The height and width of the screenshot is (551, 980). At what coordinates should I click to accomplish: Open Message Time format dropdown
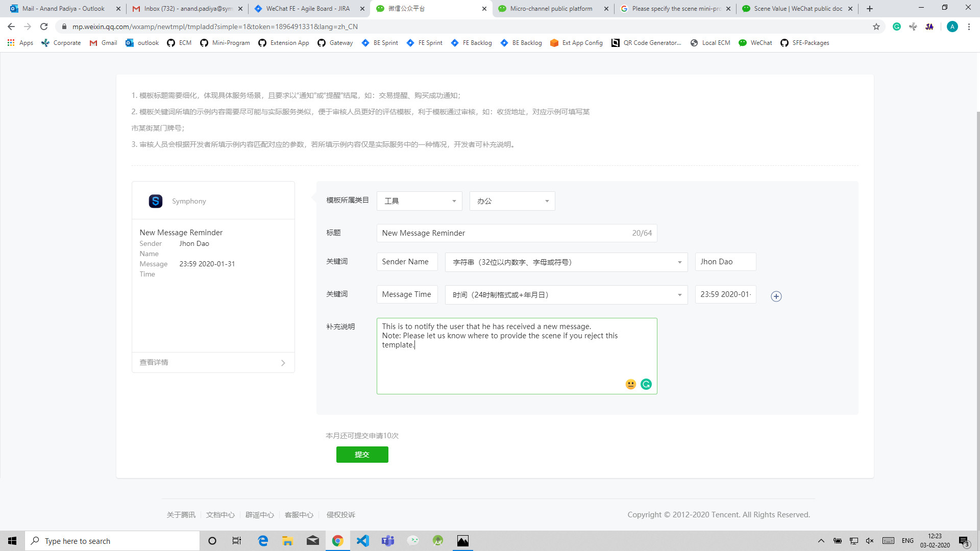pyautogui.click(x=566, y=295)
